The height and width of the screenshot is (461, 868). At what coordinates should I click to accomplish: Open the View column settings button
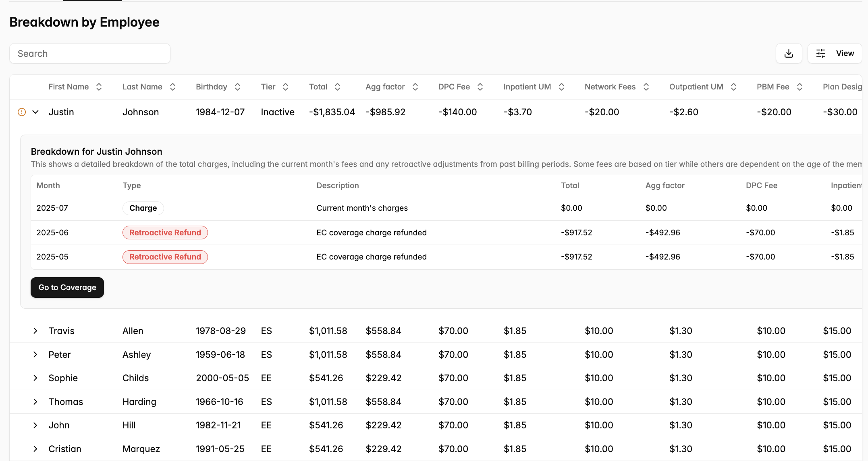coord(835,54)
